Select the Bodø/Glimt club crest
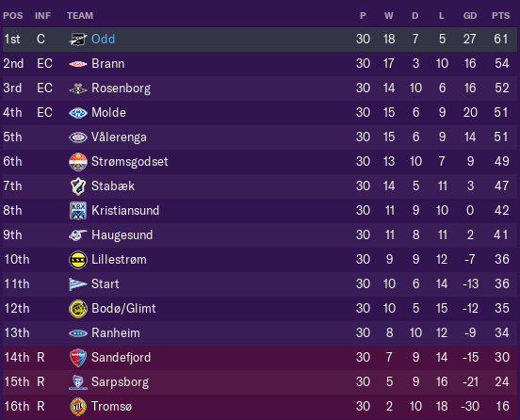The width and height of the screenshot is (520, 420). [78, 309]
